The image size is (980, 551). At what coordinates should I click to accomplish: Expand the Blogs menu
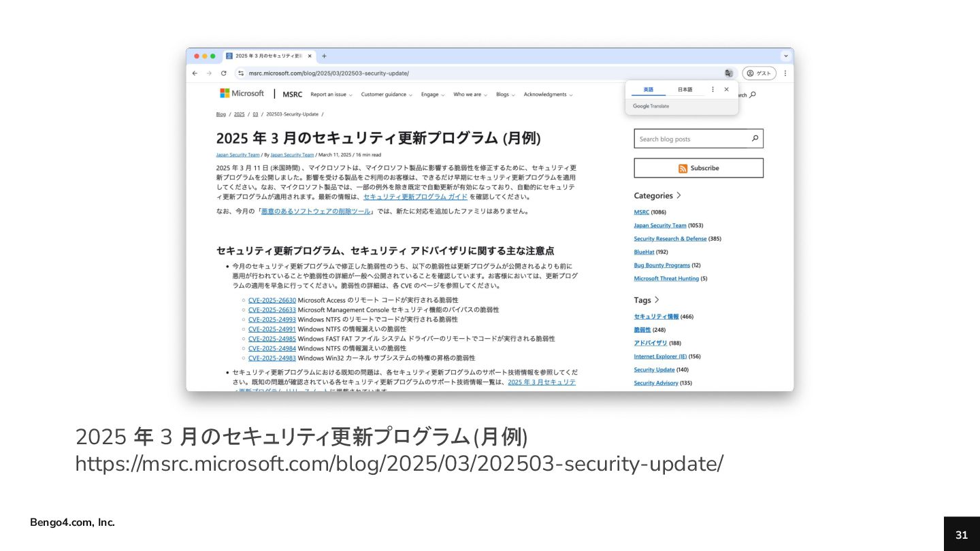(x=506, y=95)
